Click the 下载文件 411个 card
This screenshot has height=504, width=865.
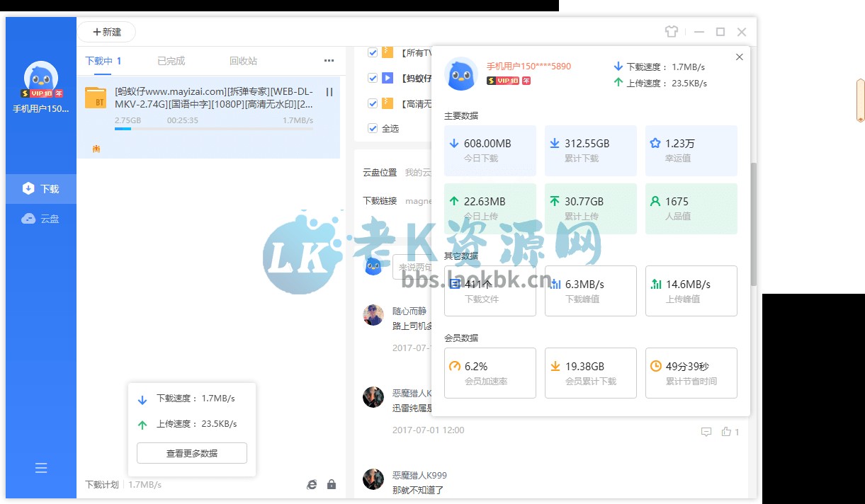pos(490,291)
